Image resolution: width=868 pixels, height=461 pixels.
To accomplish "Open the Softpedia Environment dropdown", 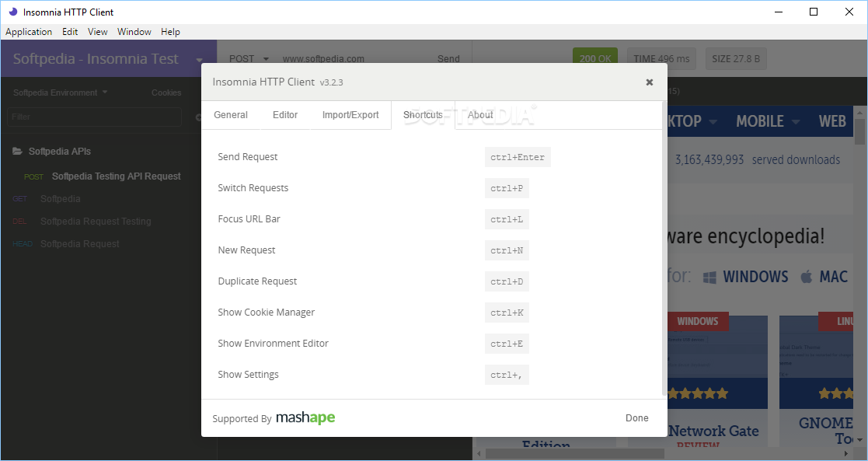I will pos(61,93).
